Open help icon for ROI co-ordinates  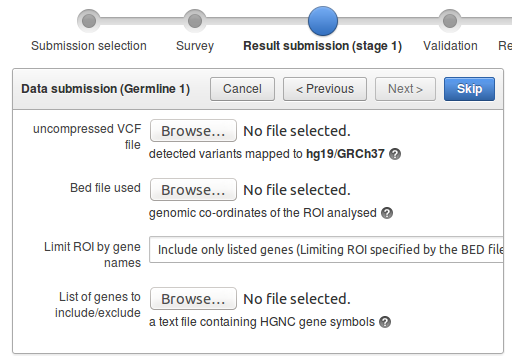387,213
